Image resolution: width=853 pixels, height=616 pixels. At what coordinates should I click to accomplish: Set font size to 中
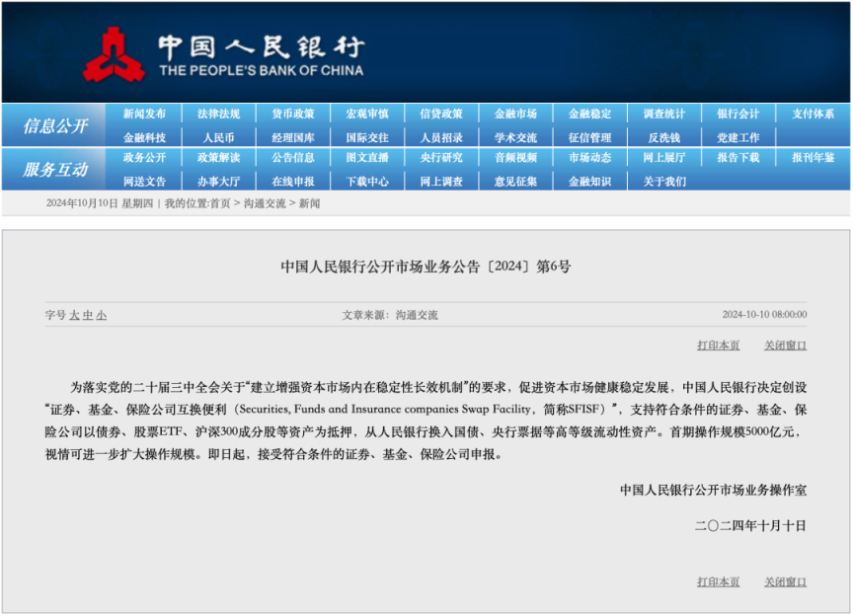click(x=88, y=315)
